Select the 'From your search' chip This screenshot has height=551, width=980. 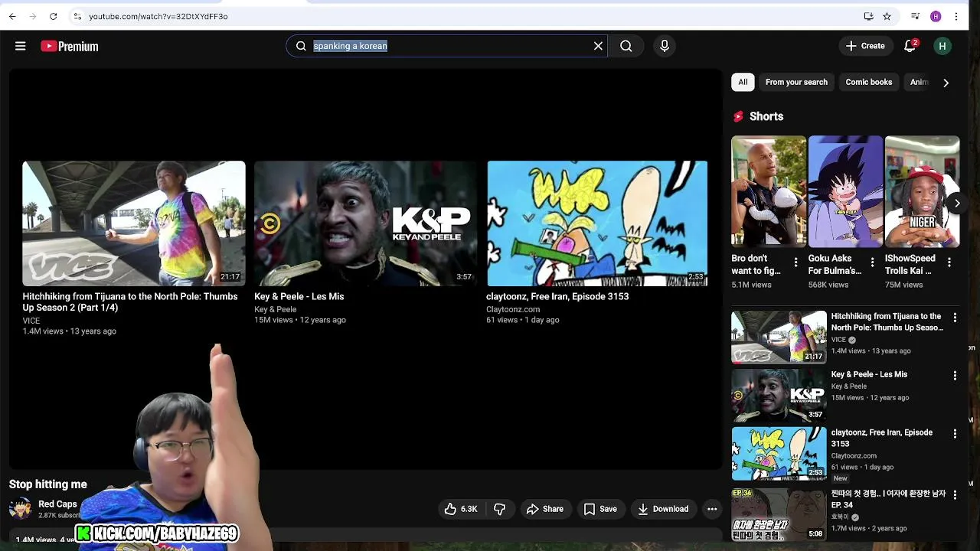796,82
